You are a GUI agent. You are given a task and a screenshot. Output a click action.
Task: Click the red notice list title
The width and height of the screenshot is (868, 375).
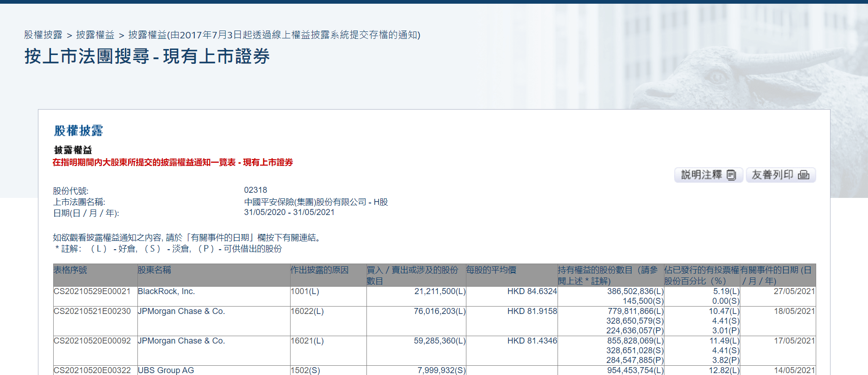click(173, 162)
